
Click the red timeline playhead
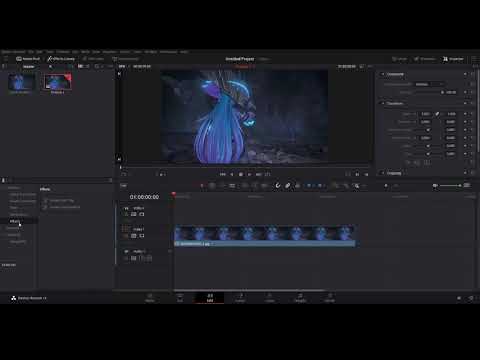pos(173,194)
